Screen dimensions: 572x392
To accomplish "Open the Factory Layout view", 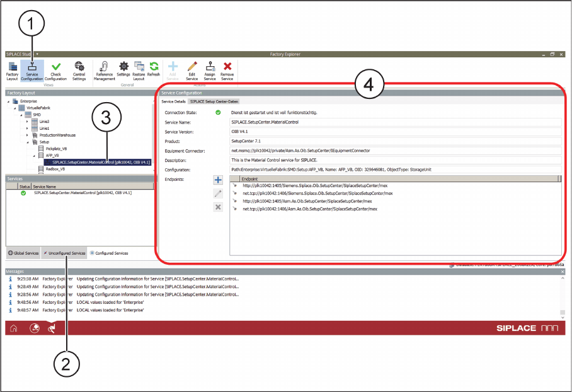I will point(12,71).
